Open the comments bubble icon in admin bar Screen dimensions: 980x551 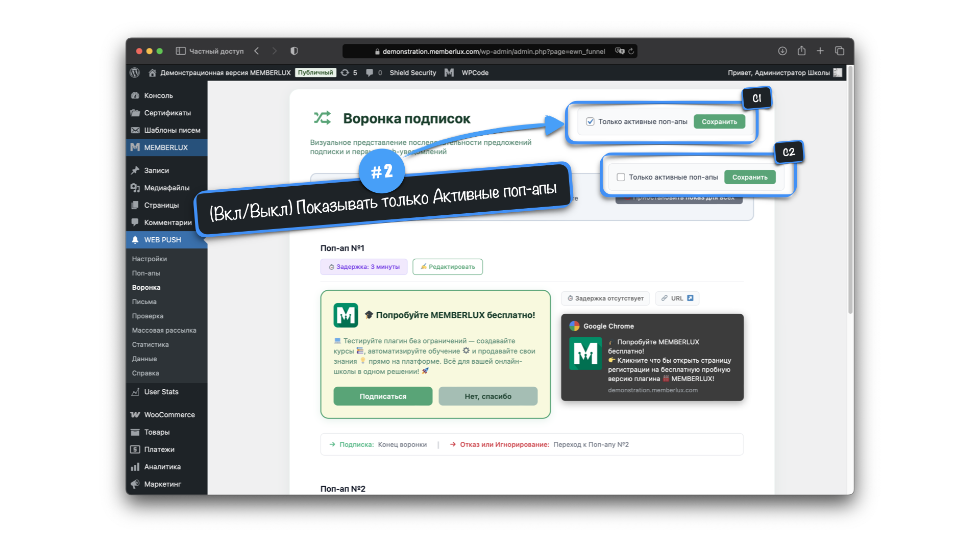[x=370, y=72]
